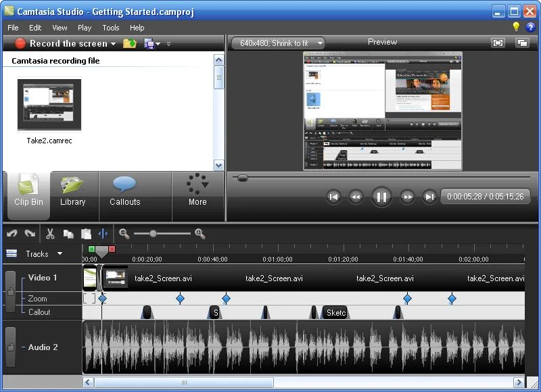Click the Tracks view icon beside Tracks

point(11,253)
